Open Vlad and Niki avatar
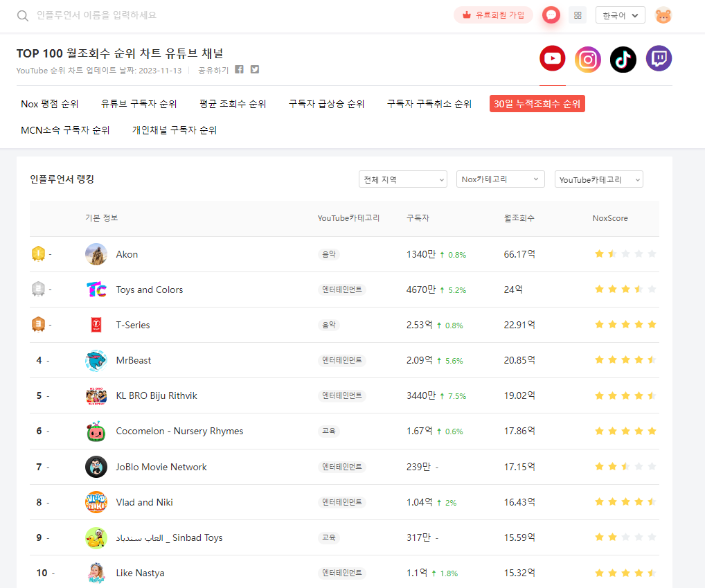This screenshot has height=588, width=705. click(x=96, y=502)
